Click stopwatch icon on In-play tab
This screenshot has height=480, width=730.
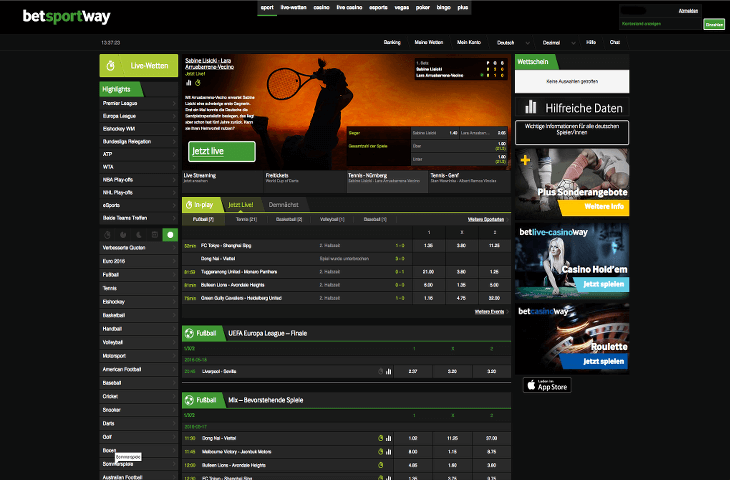click(189, 205)
